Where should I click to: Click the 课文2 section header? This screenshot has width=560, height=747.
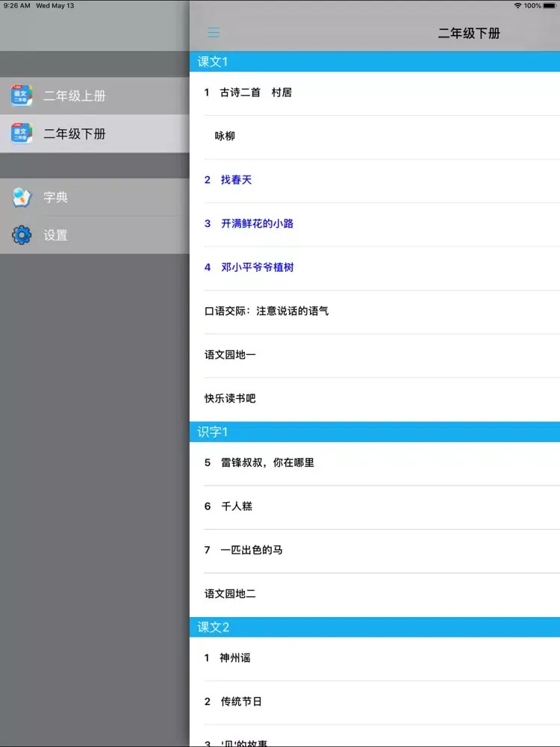pos(375,627)
